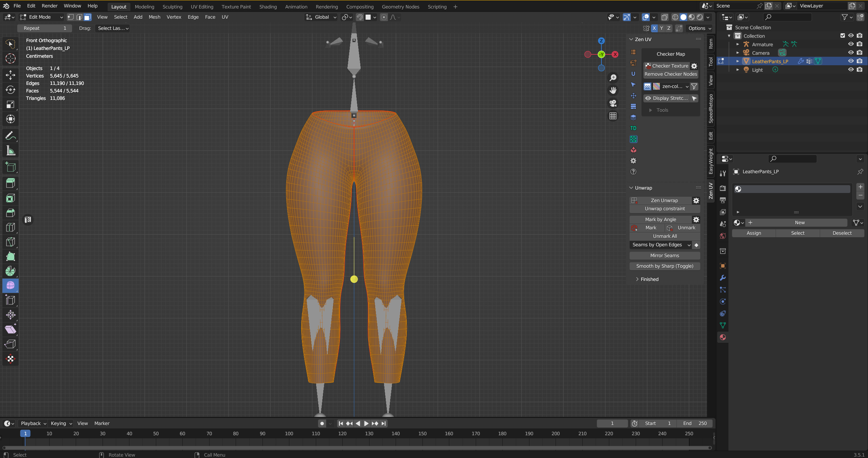
Task: Open Seams by Open Edges dropdown
Action: click(x=661, y=245)
